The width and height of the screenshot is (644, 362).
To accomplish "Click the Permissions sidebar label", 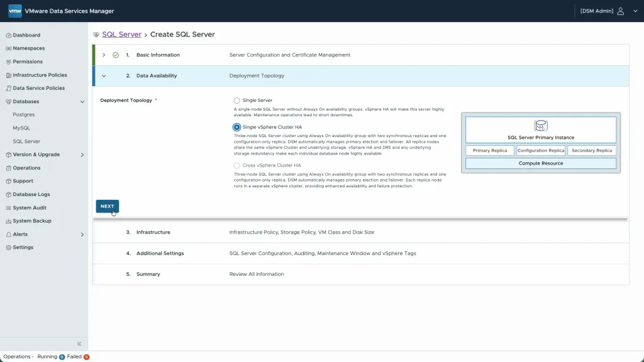I will click(x=28, y=62).
